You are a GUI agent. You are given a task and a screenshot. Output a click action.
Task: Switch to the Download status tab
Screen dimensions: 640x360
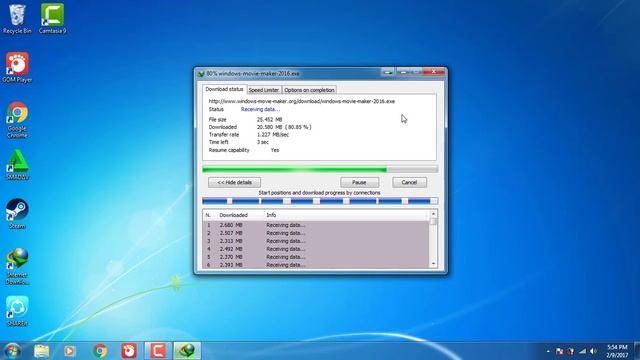pyautogui.click(x=224, y=89)
